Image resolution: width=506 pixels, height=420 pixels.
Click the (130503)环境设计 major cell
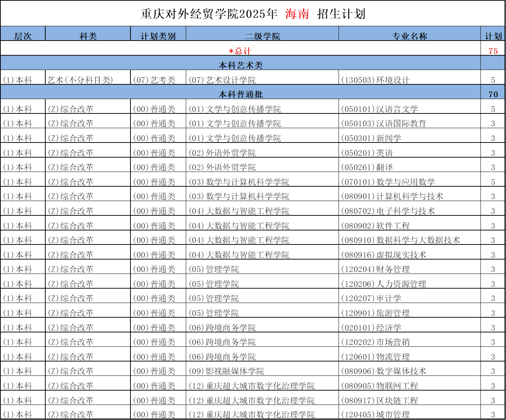375,80
